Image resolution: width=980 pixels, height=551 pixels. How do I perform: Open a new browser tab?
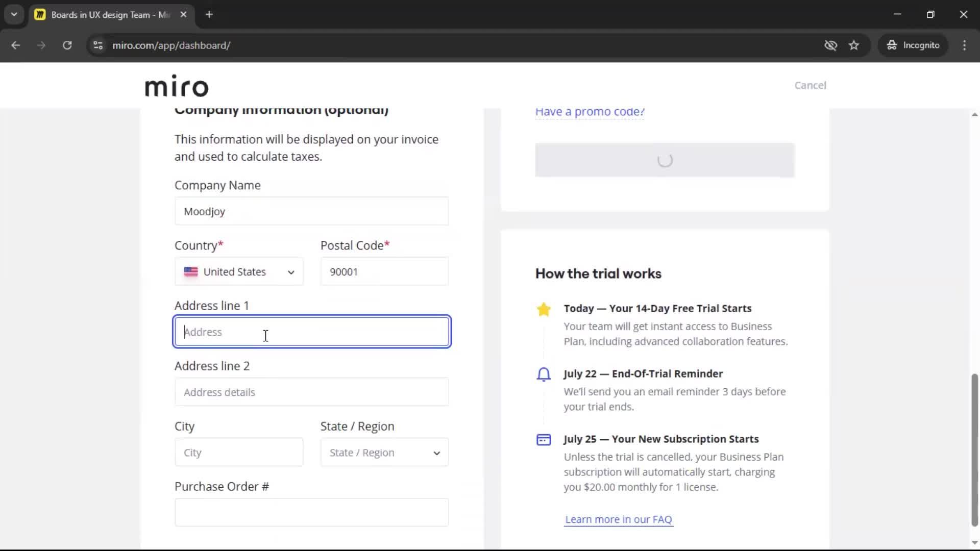[x=209, y=15]
